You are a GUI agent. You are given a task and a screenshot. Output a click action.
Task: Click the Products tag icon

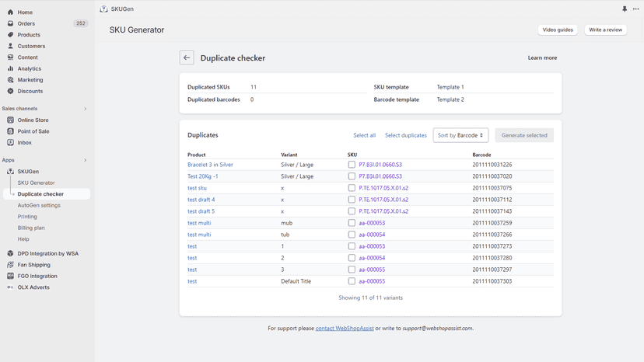(x=10, y=35)
